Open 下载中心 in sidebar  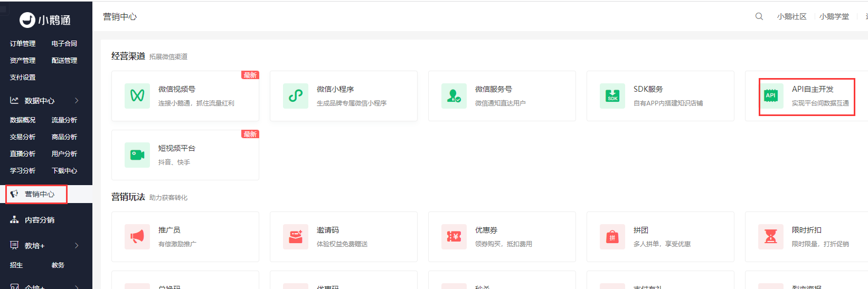click(x=64, y=171)
